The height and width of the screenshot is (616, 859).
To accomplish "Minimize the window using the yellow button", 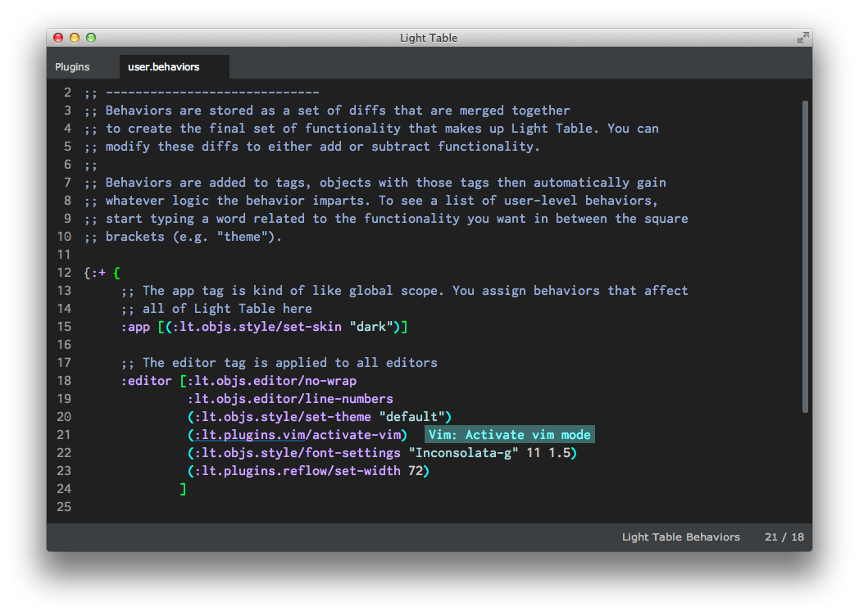I will point(75,38).
